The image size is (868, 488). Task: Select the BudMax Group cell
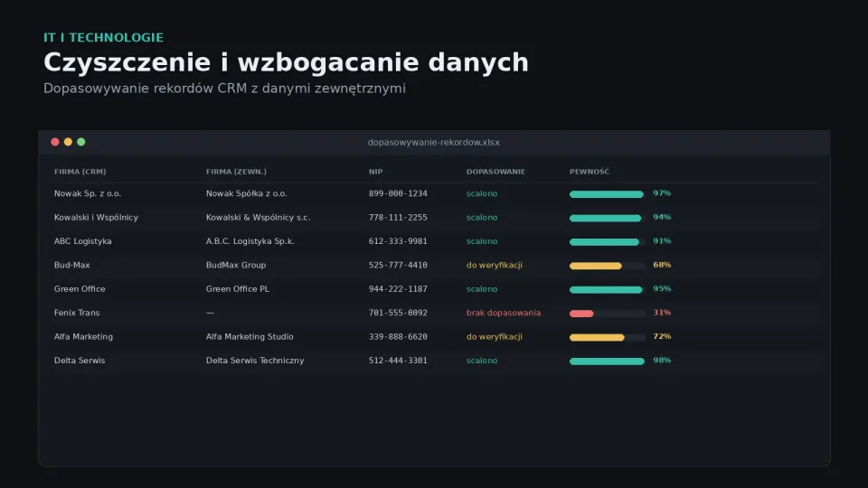[x=236, y=265]
